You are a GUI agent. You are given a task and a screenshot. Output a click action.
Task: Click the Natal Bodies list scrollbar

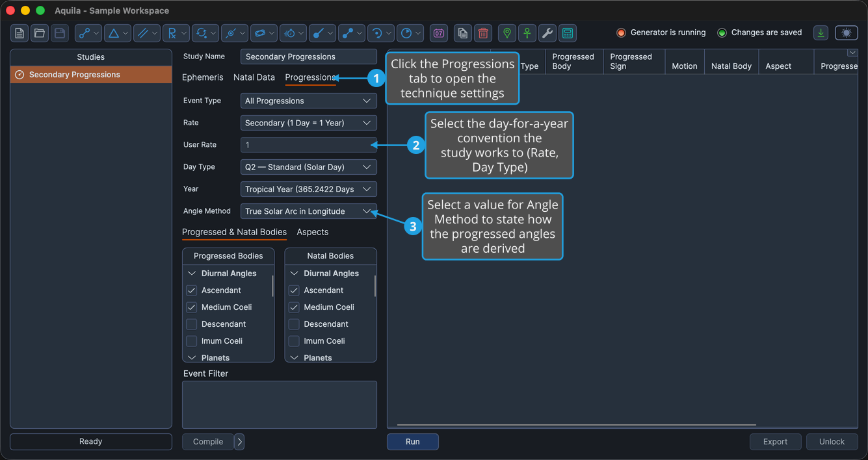click(x=375, y=286)
